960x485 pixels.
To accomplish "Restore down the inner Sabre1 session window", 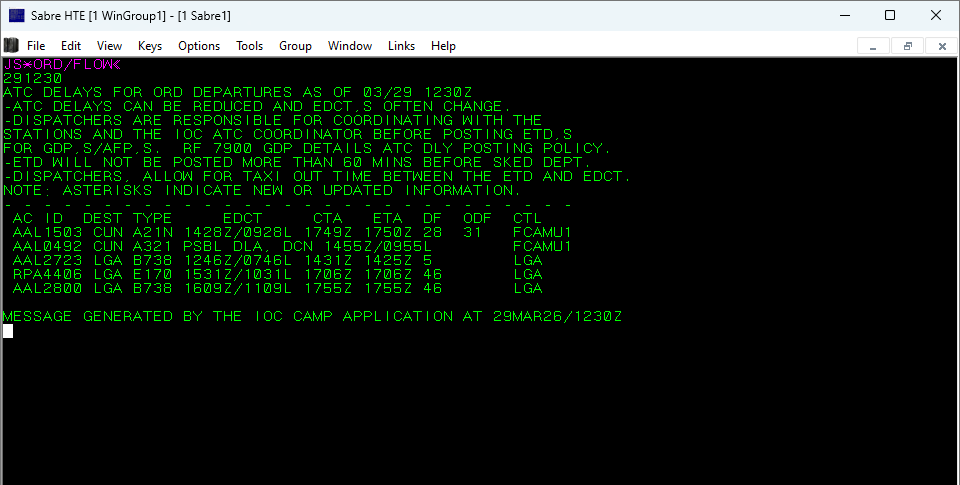I will click(907, 46).
